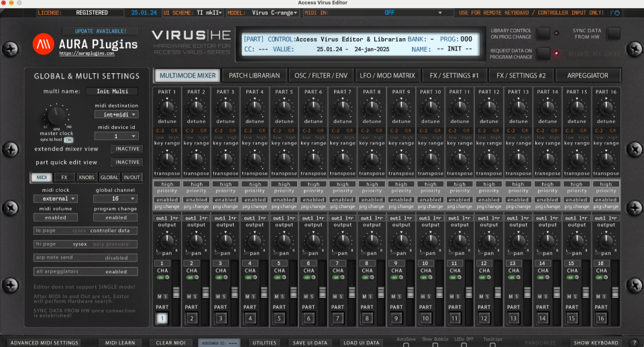Open Part 1 out1 l+r output selector
This screenshot has width=644, height=347.
tap(167, 218)
